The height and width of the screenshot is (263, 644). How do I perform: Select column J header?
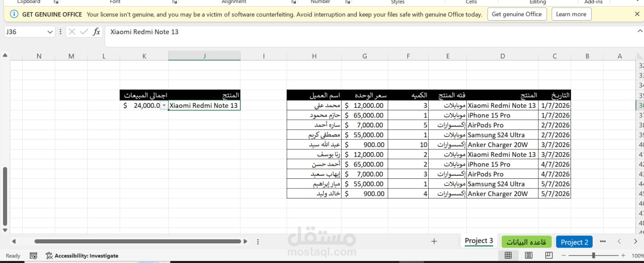[204, 56]
